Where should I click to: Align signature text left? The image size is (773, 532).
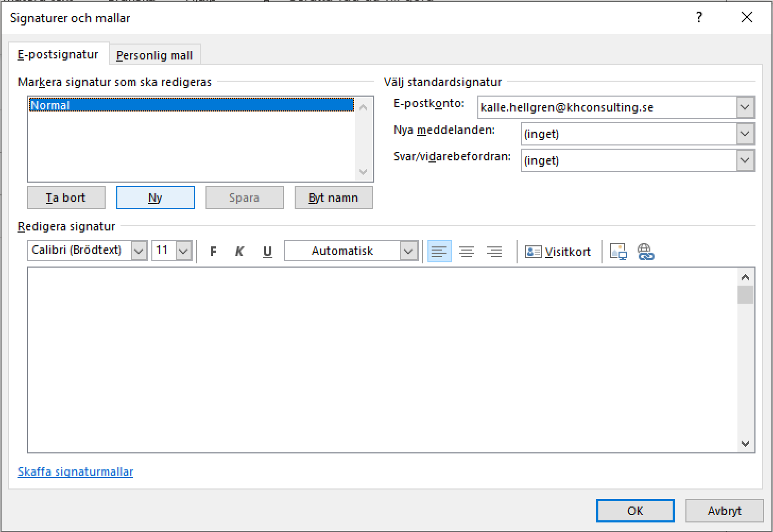[x=439, y=251]
